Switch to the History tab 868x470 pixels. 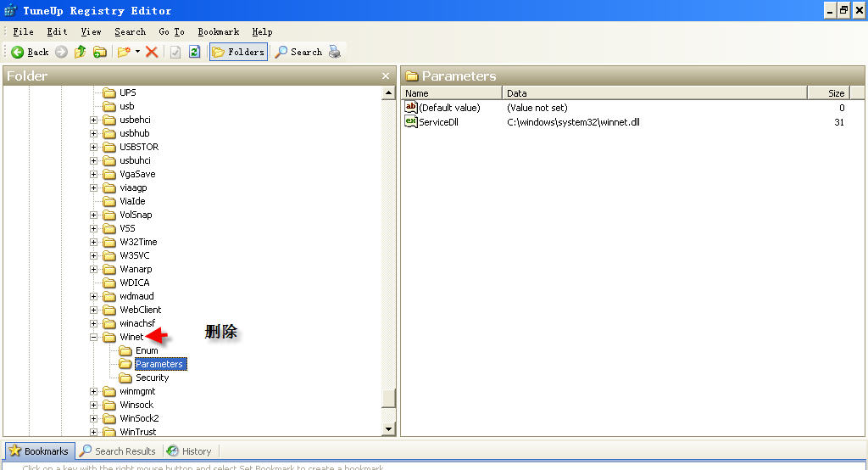tap(189, 451)
